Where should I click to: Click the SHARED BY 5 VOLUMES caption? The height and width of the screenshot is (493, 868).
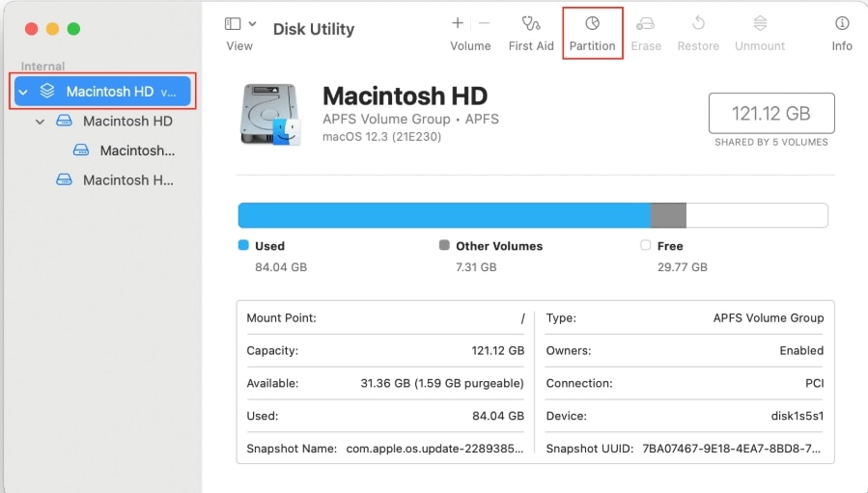771,142
